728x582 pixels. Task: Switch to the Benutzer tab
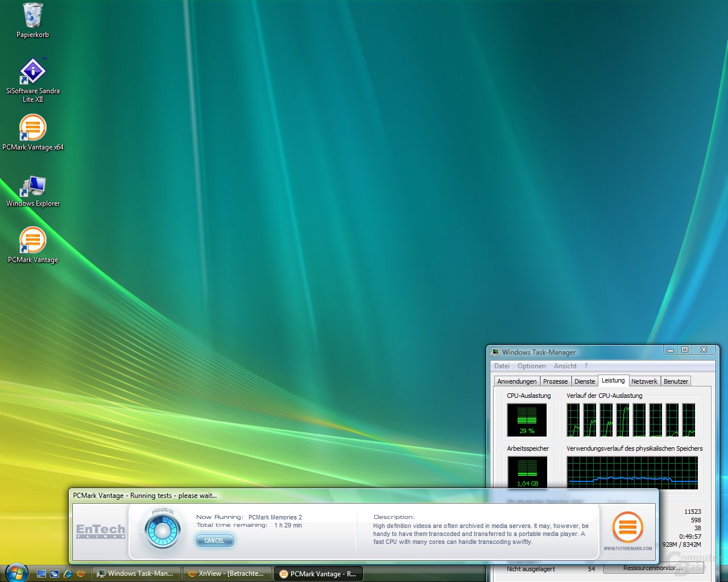pos(676,381)
